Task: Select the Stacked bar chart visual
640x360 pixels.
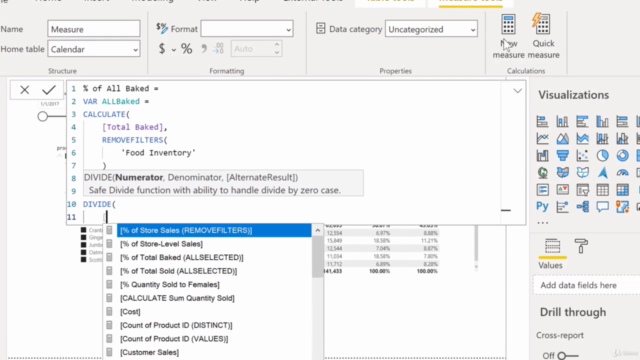Action: click(542, 121)
